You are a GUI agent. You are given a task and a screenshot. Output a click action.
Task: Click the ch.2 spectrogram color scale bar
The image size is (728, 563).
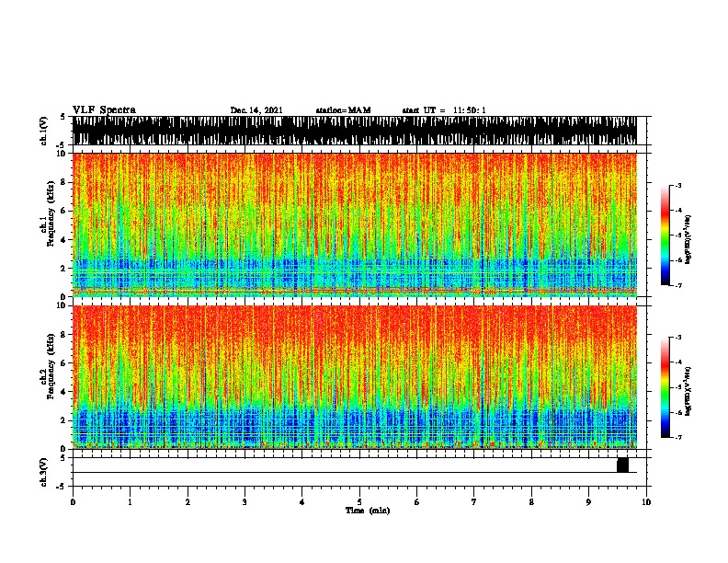(665, 387)
